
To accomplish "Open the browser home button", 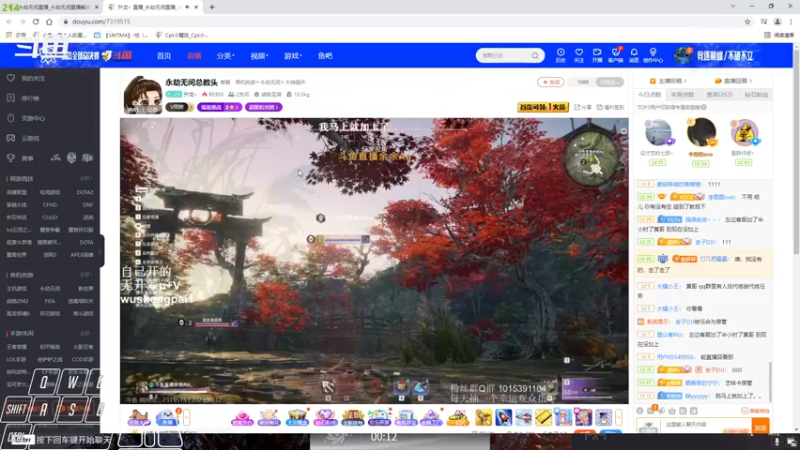I will (49, 21).
